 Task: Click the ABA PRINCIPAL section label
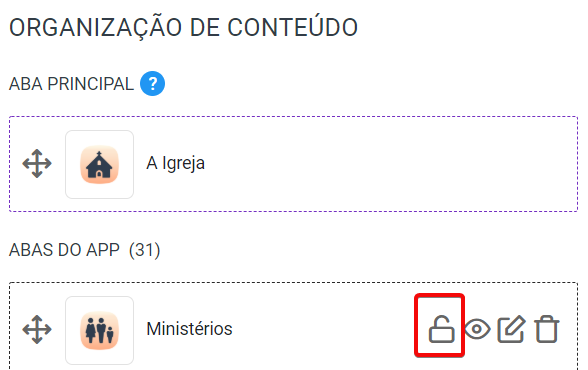71,84
